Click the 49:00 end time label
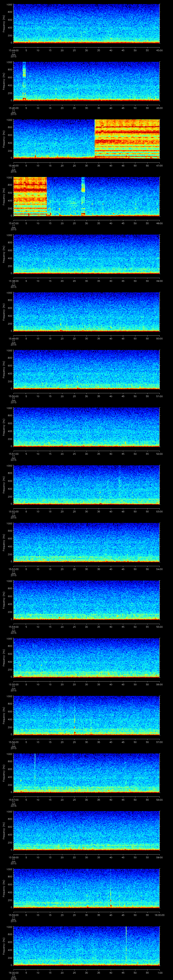This screenshot has width=173, height=980. (159, 281)
